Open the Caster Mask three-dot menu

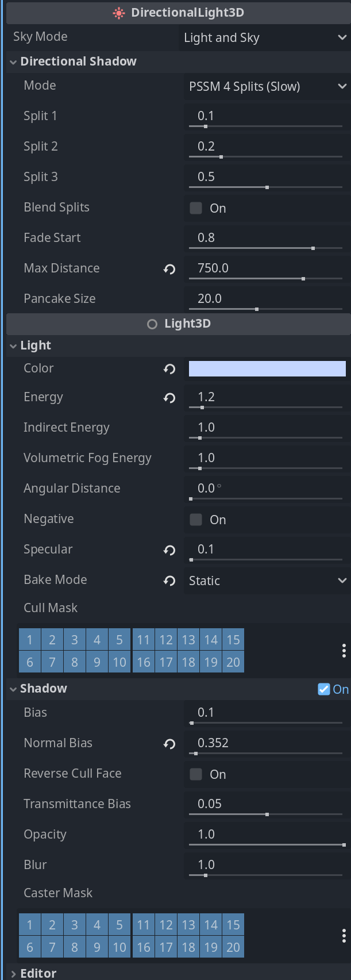pyautogui.click(x=344, y=936)
